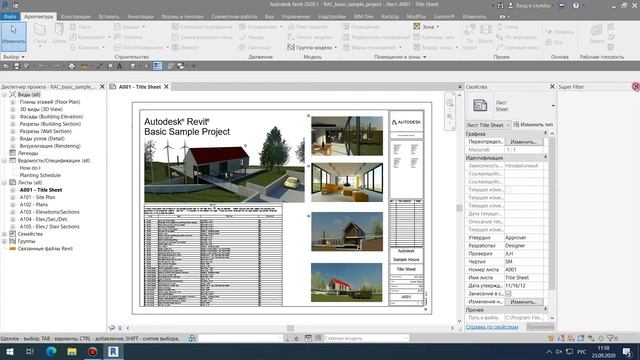The height and width of the screenshot is (360, 640).
Task: Click the Mullion (Импост) tool
Action: (x=184, y=47)
